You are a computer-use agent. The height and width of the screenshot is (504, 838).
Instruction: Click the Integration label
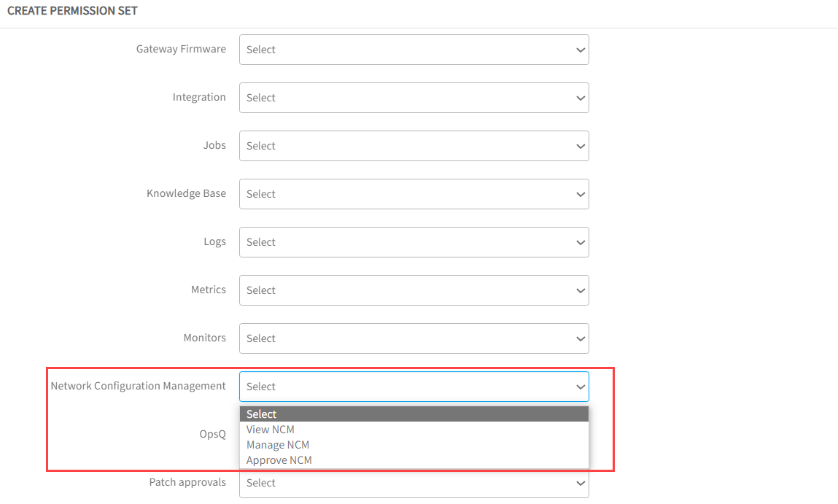(x=199, y=97)
